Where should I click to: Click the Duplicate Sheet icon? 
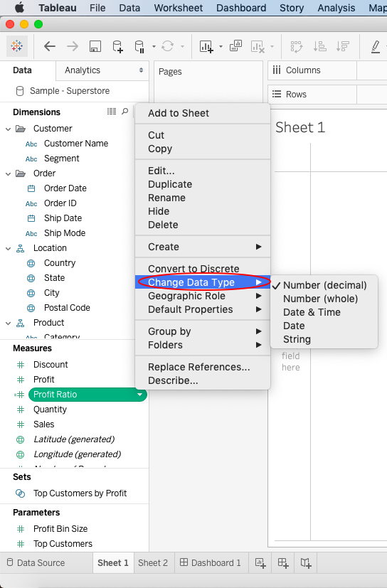[x=235, y=46]
